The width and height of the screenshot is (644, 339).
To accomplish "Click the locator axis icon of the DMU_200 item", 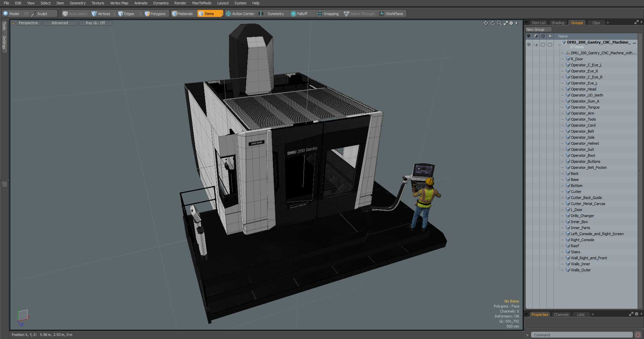I will pyautogui.click(x=568, y=53).
